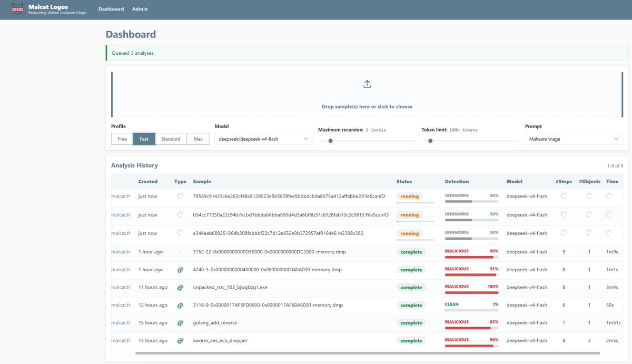Click objects spinner in b54cc77250a2 row

click(x=589, y=215)
